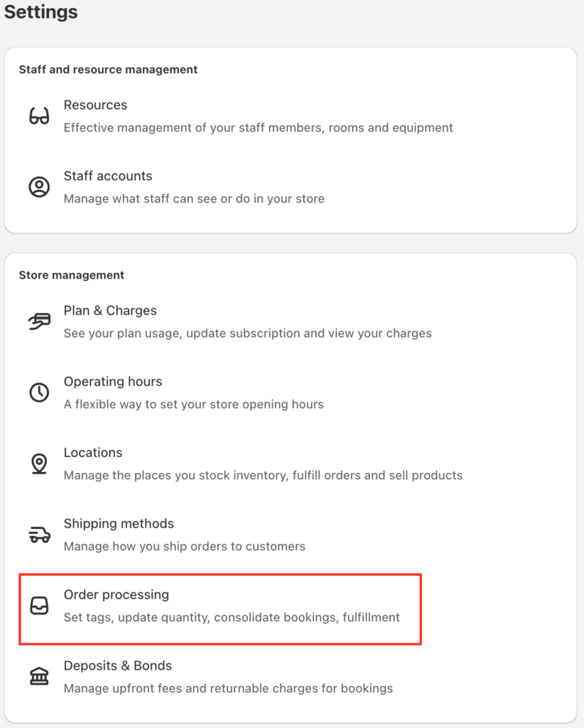Viewport: 584px width, 728px height.
Task: Click the map pin Locations icon
Action: (x=39, y=464)
